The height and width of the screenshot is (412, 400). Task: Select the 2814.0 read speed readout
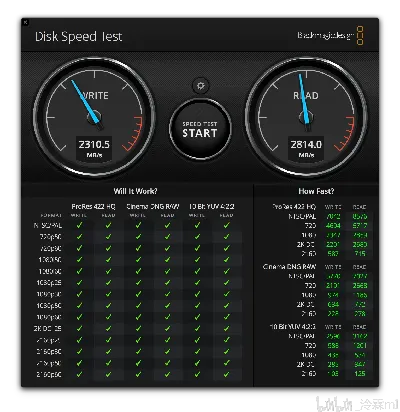(306, 144)
